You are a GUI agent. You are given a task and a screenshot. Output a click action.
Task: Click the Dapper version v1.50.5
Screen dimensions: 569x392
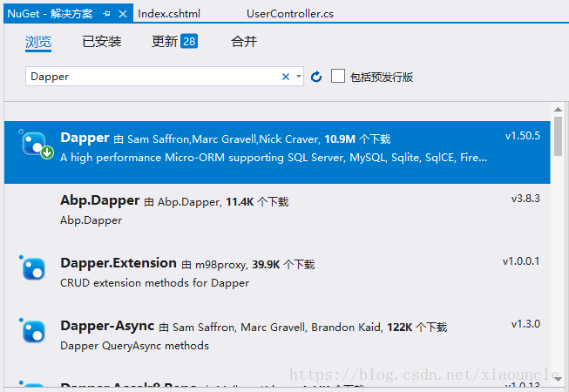tap(523, 136)
